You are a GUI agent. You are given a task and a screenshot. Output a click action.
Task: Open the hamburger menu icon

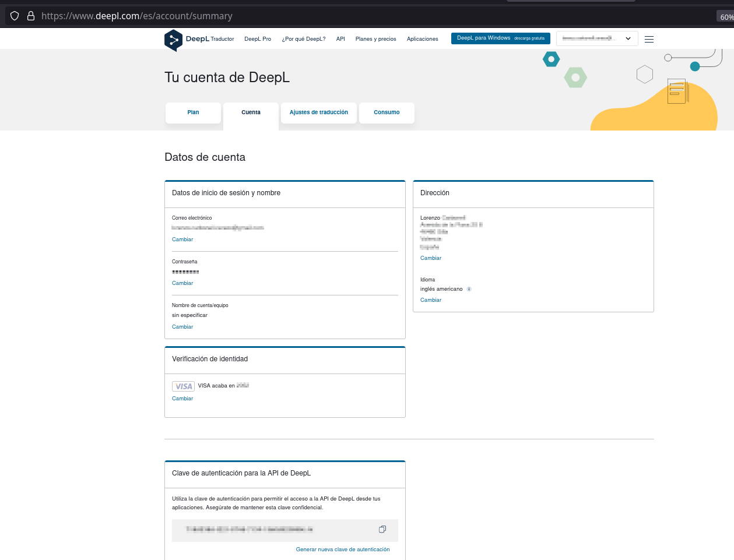pos(649,39)
